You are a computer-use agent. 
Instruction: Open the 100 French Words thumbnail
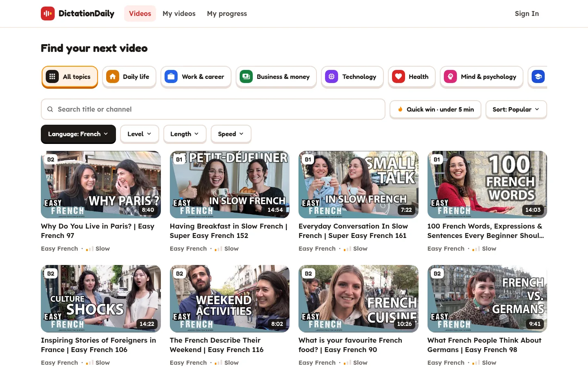(487, 184)
